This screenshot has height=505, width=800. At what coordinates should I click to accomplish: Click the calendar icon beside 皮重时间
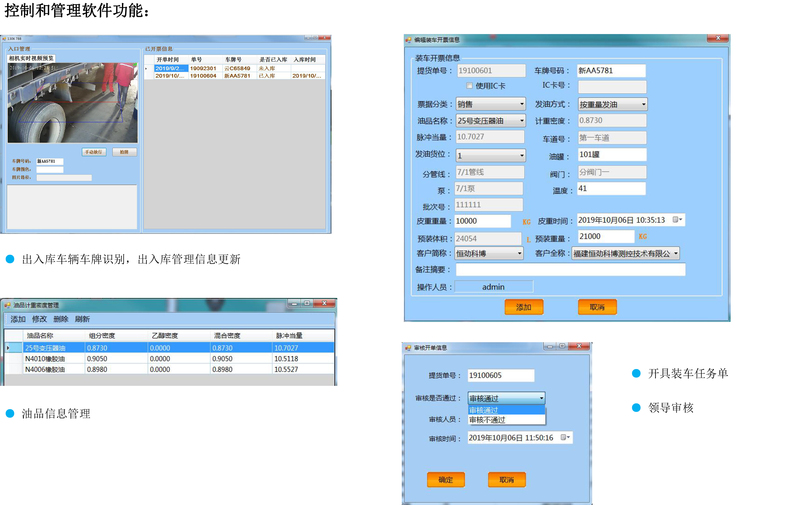tap(677, 220)
